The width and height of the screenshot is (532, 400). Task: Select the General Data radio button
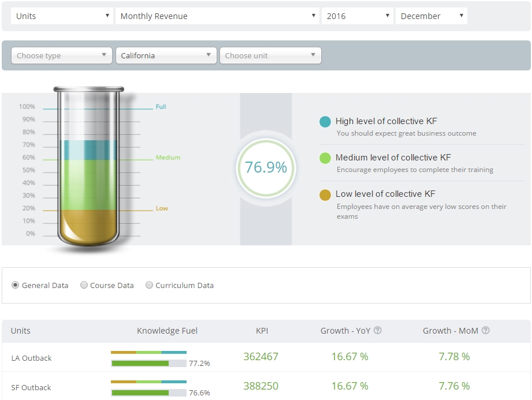click(15, 285)
